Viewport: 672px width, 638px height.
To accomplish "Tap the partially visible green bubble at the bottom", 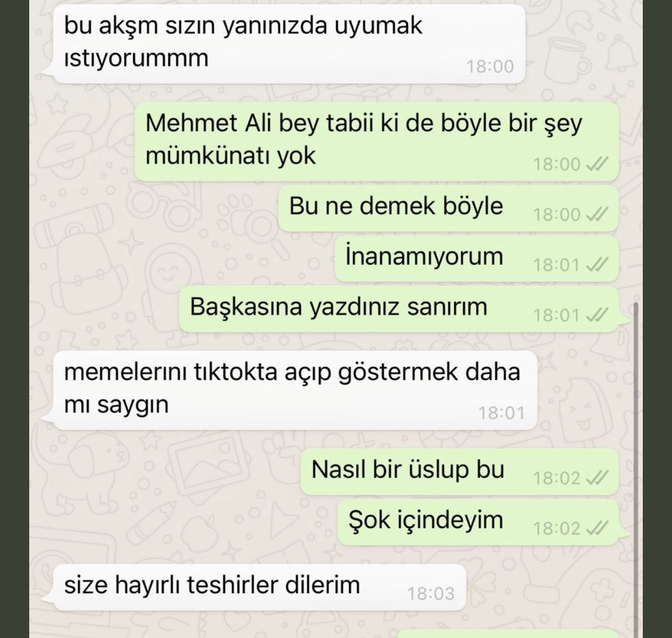I will pos(508,634).
